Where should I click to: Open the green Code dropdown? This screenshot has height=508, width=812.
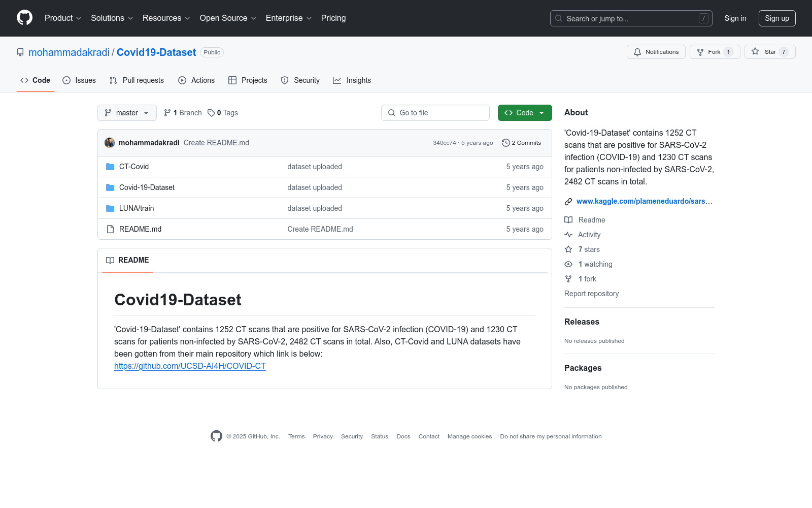(x=525, y=113)
